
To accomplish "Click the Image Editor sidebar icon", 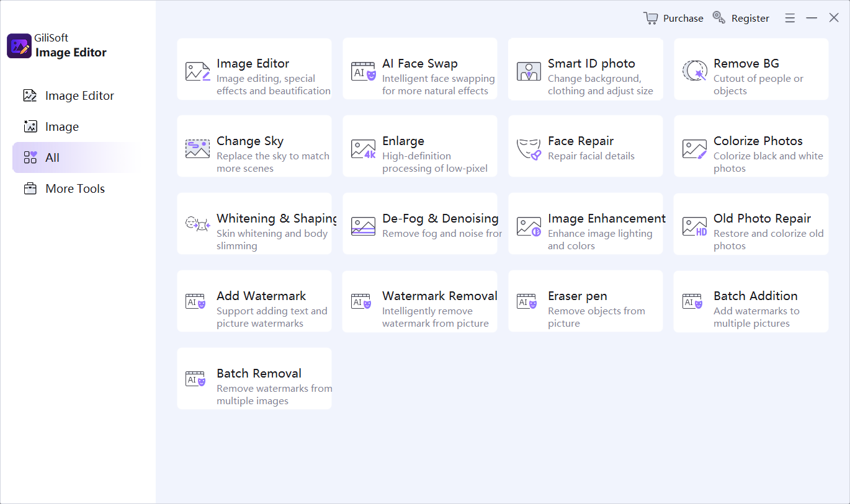I will (30, 95).
